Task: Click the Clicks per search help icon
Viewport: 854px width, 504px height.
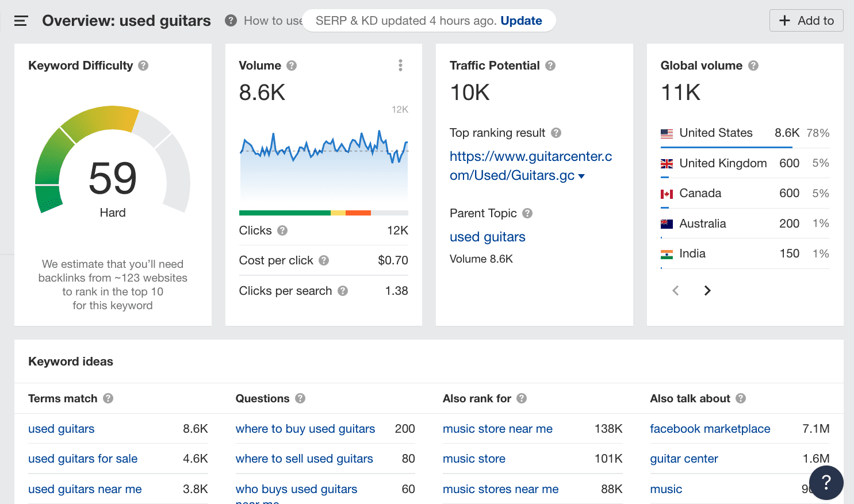Action: click(x=343, y=291)
